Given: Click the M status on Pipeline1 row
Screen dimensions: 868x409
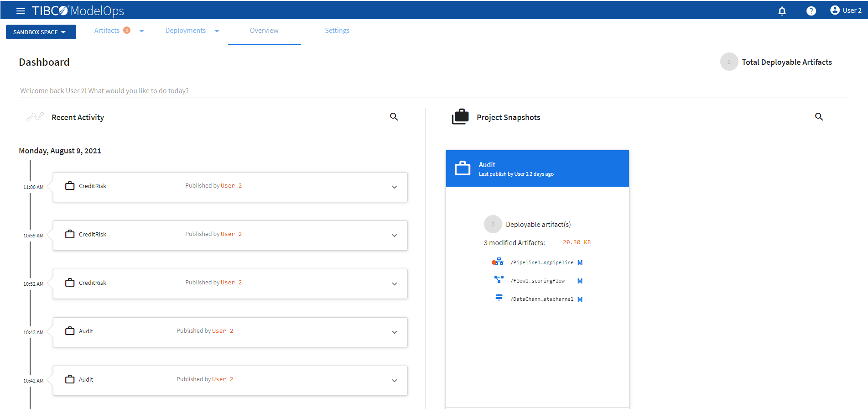Looking at the screenshot, I should point(580,262).
